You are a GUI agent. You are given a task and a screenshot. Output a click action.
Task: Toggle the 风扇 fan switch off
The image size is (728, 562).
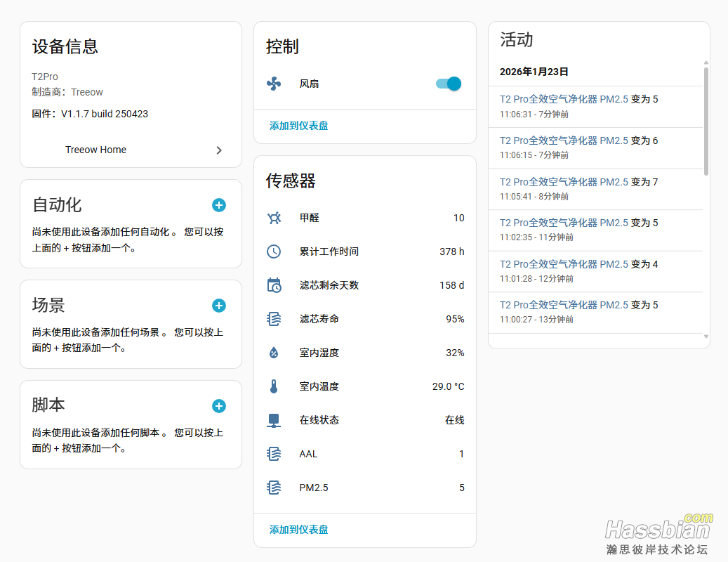(x=449, y=84)
